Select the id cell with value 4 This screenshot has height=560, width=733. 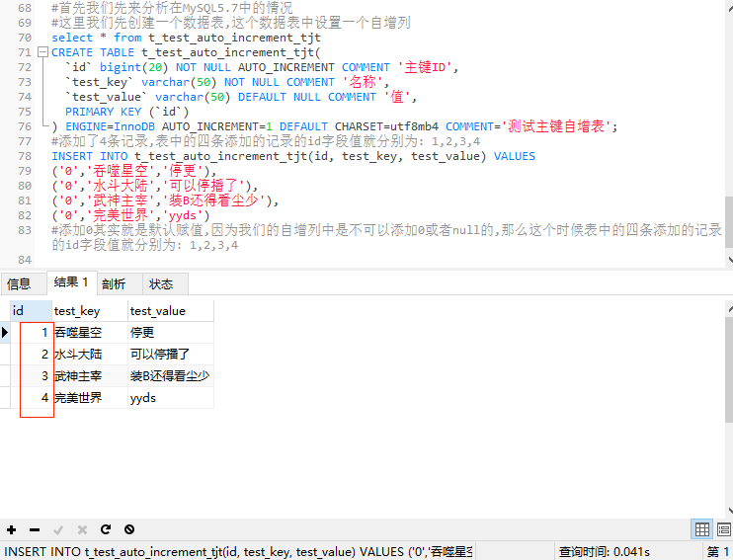point(31,398)
